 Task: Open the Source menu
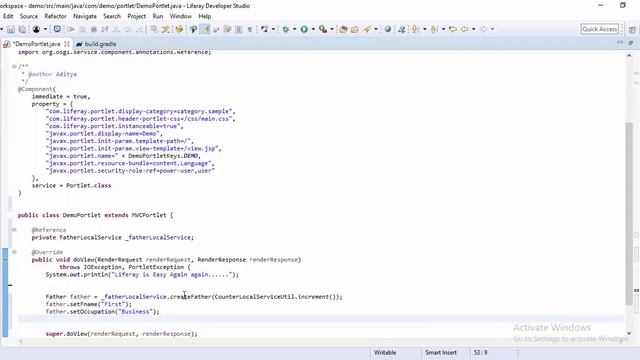point(29,16)
